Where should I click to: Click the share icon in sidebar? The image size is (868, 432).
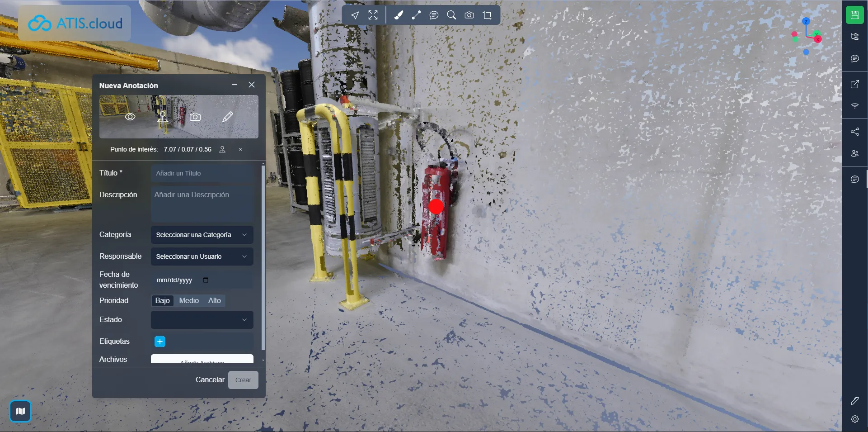[x=854, y=132]
